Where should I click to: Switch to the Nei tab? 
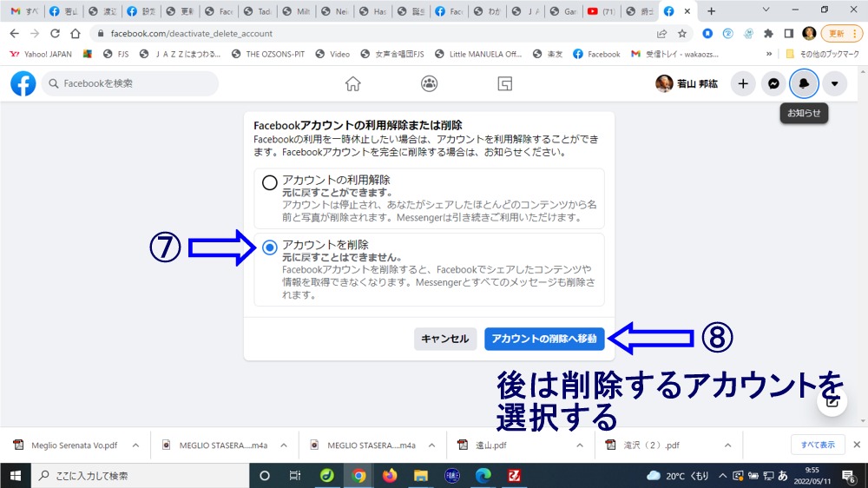coord(334,11)
